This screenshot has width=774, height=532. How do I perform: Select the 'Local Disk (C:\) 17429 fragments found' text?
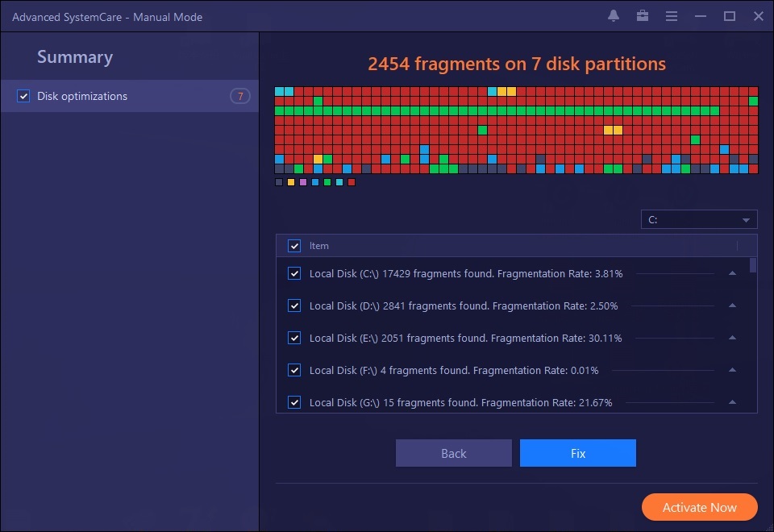tap(401, 273)
